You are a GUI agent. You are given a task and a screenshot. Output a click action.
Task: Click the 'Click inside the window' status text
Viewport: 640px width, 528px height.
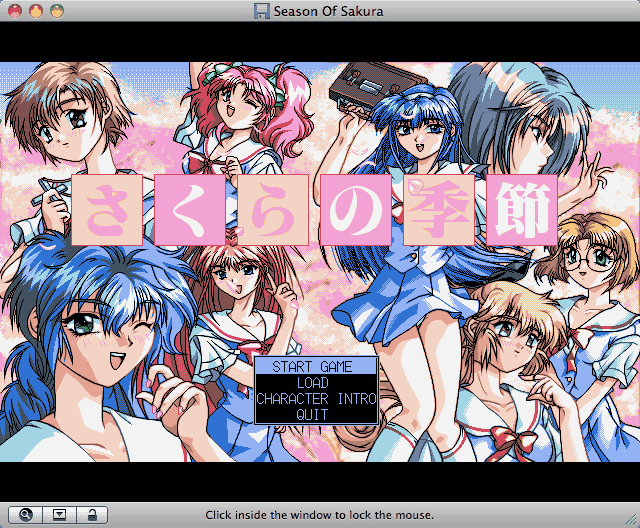coord(319,515)
